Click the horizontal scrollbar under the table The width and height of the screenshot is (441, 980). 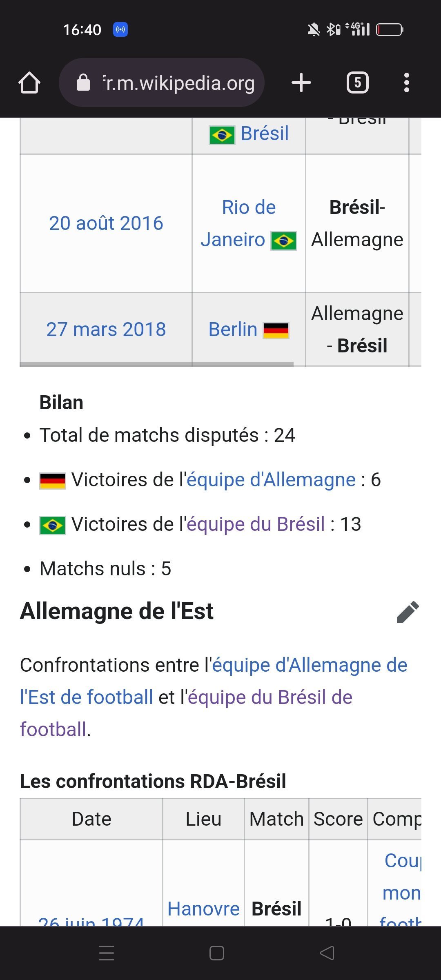coord(156,363)
